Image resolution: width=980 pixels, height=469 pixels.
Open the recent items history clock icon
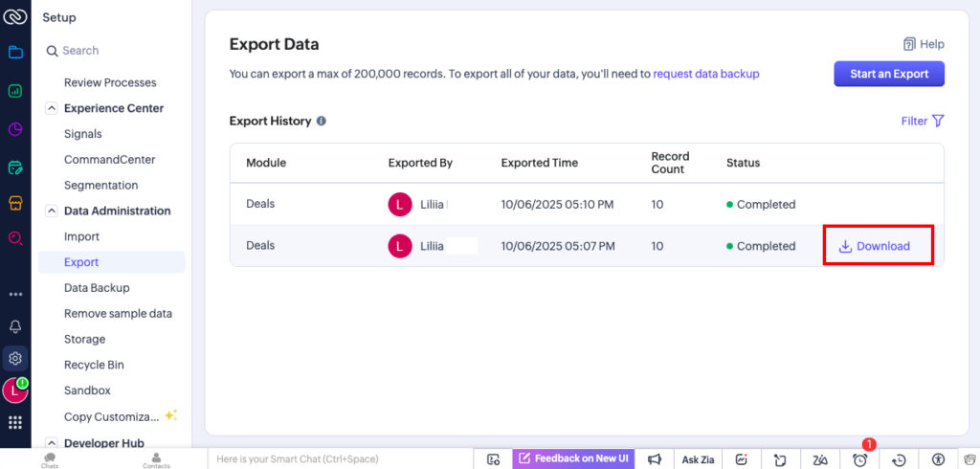[899, 459]
